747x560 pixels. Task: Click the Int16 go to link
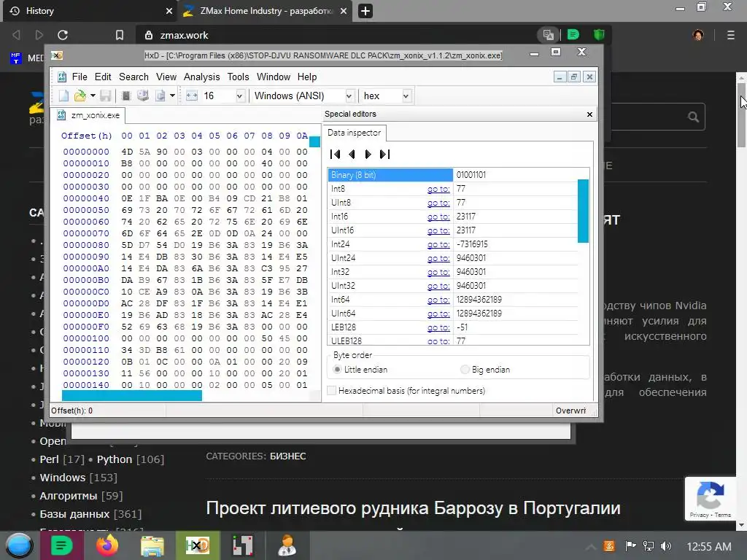(x=438, y=217)
